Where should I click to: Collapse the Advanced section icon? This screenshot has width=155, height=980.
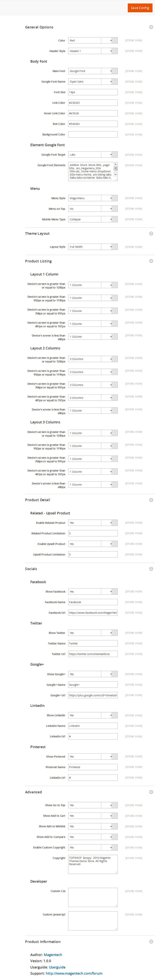[x=151, y=792]
